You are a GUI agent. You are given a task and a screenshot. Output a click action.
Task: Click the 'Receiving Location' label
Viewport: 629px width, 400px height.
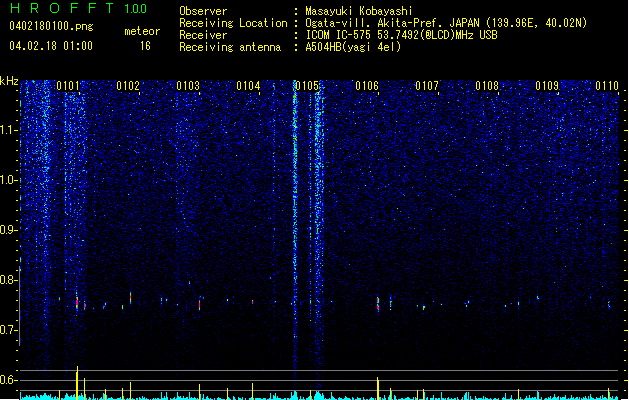tap(233, 23)
